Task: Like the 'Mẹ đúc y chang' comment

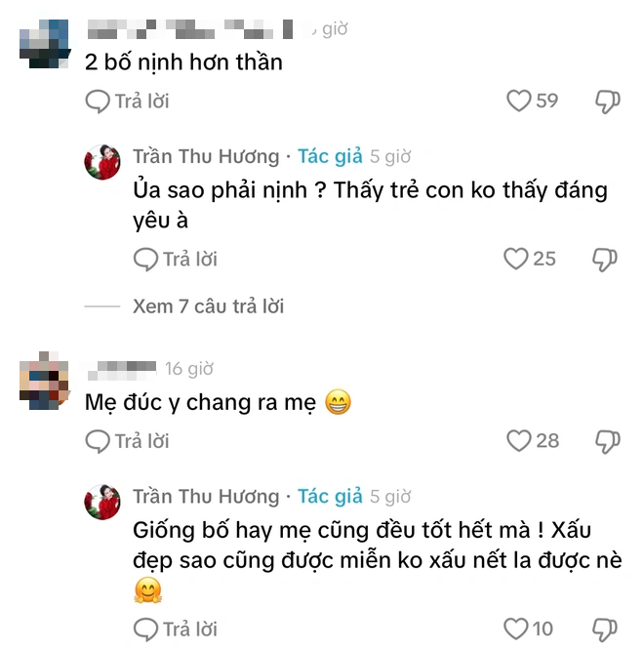Action: pyautogui.click(x=519, y=441)
